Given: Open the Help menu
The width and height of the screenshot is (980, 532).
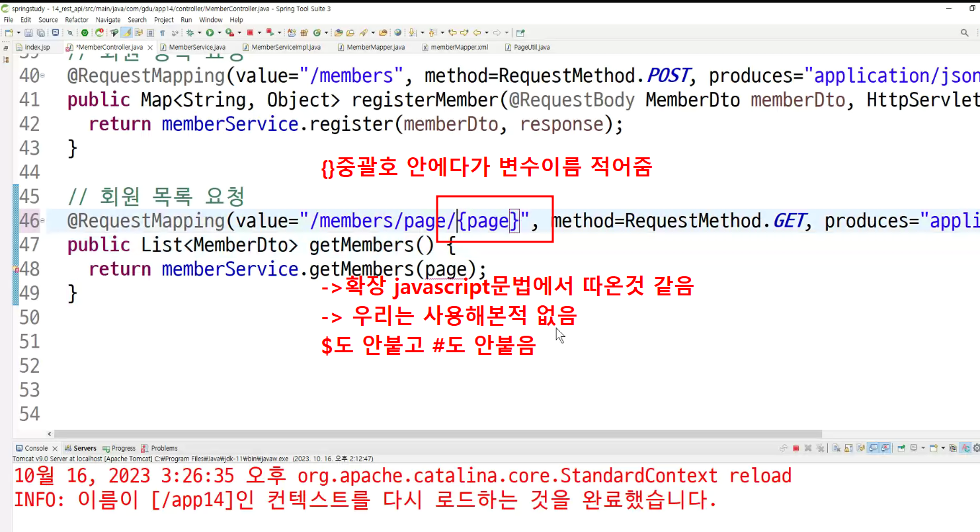Looking at the screenshot, I should pyautogui.click(x=237, y=20).
